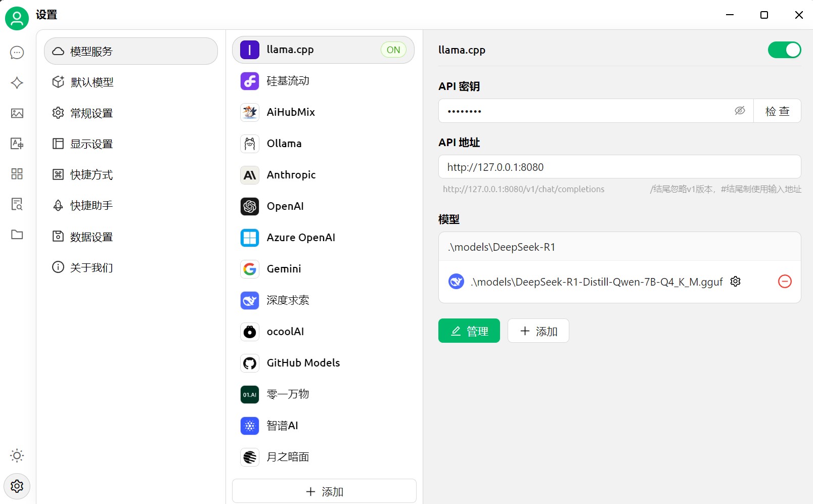Open 关于我们 settings section
Viewport: 813px width, 504px height.
[x=131, y=267]
